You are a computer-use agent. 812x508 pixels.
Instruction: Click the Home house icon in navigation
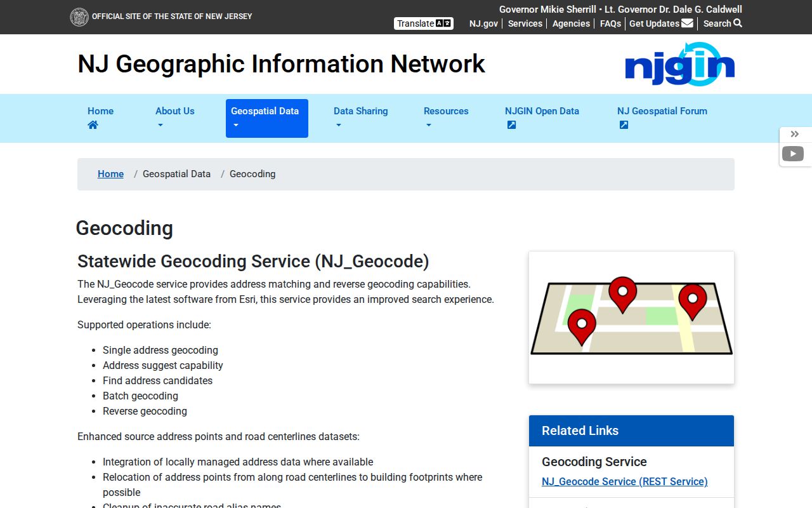pyautogui.click(x=93, y=125)
